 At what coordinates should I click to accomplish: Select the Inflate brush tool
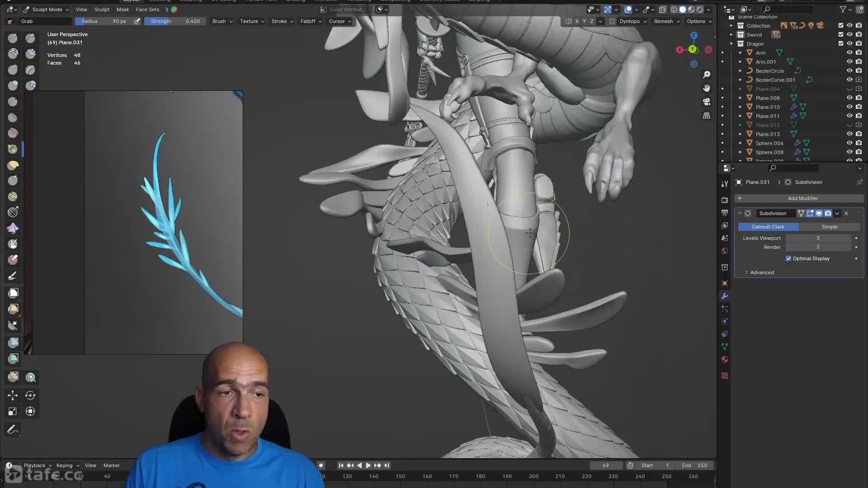13,85
